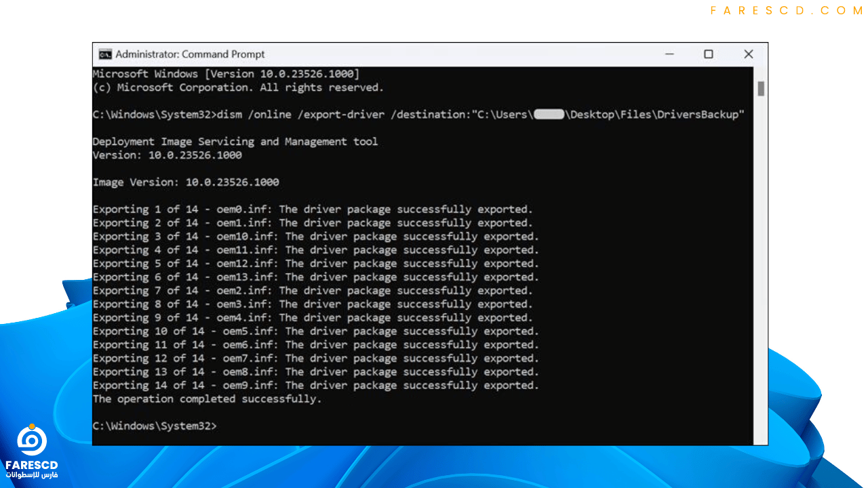Screen dimensions: 868x488
Task: Click the 'Exporting 12 of 14 - oem7.inf' line
Action: point(316,359)
